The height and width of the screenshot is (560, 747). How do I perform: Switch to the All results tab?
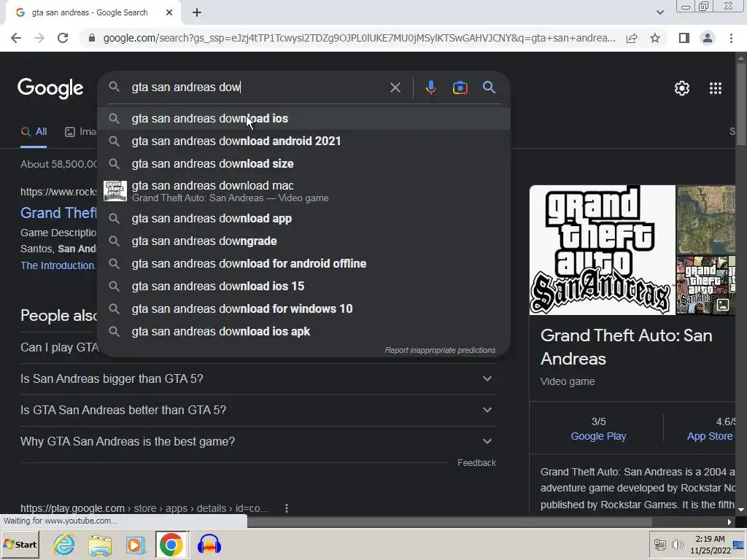(34, 132)
